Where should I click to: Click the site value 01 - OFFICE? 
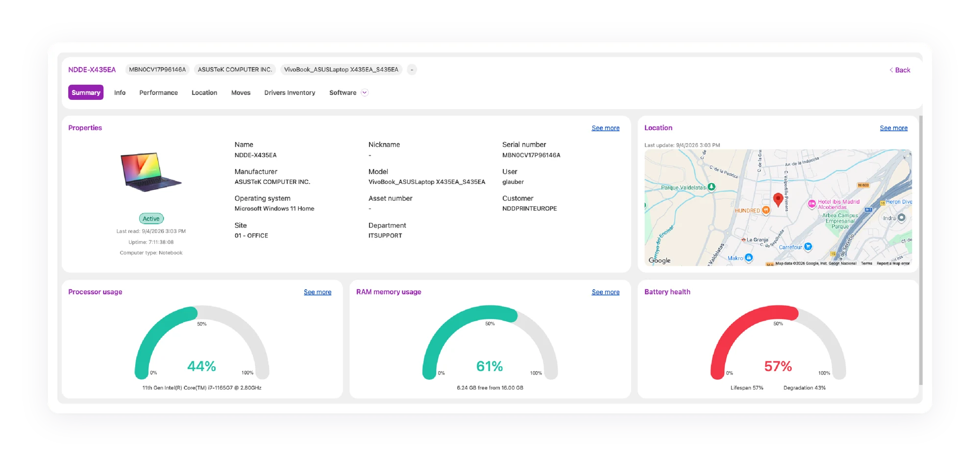251,235
